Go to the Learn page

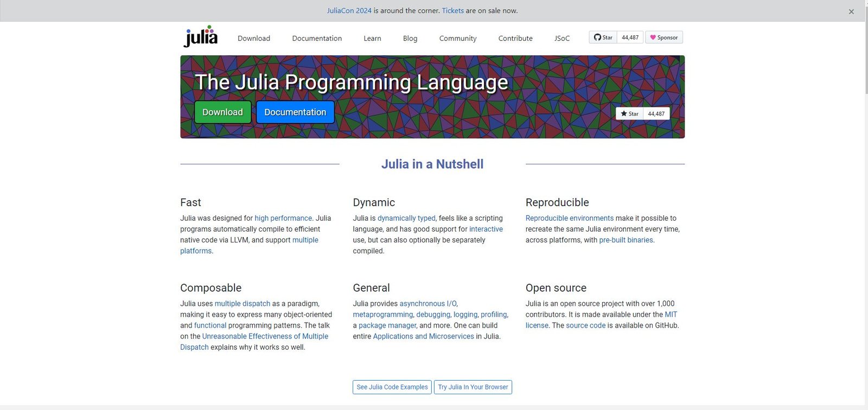click(x=372, y=38)
